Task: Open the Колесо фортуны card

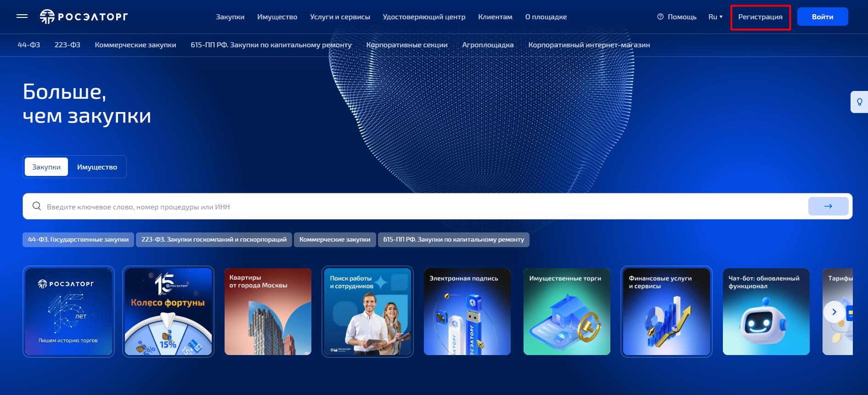Action: point(168,311)
